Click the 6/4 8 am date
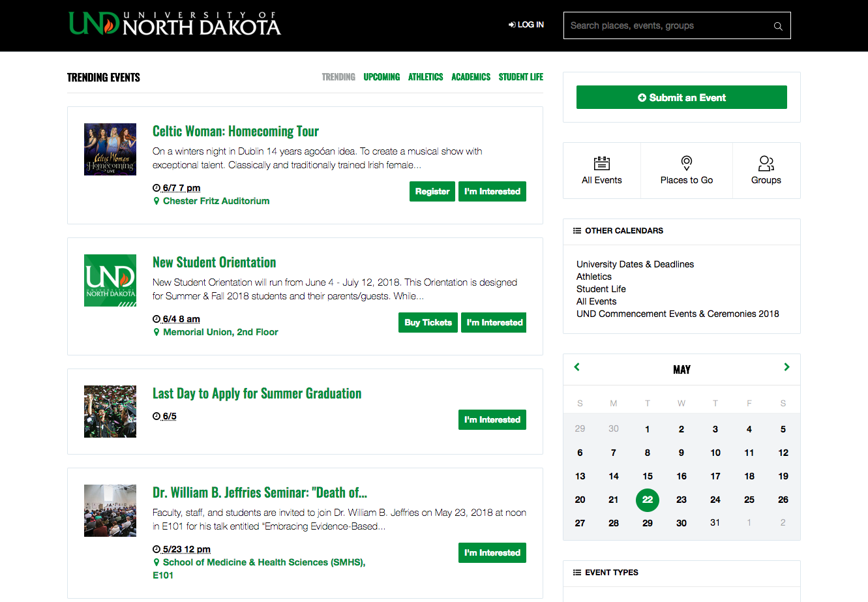Image resolution: width=868 pixels, height=602 pixels. click(181, 319)
